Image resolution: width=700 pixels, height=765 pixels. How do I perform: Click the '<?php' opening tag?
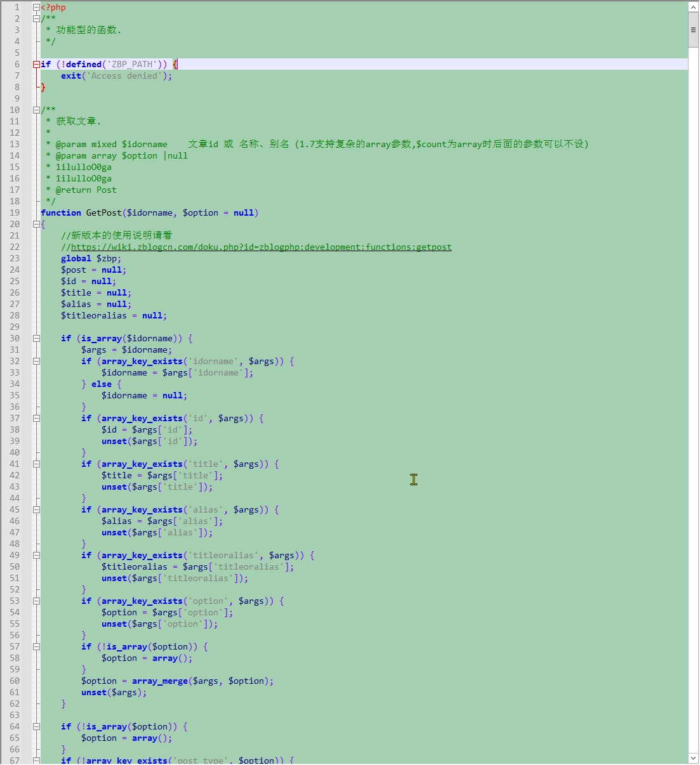(x=53, y=7)
